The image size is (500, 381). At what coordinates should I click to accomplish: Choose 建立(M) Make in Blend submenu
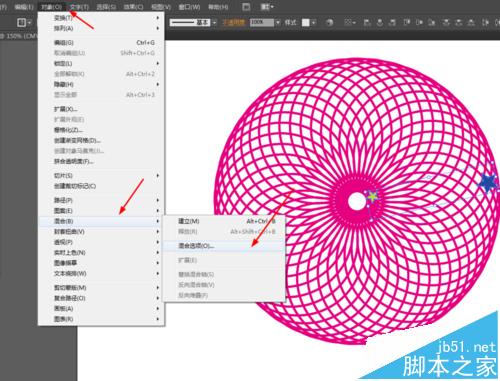coord(224,221)
